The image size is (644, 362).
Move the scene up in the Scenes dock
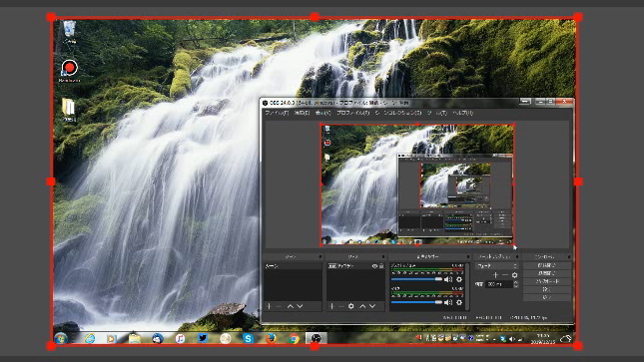coord(291,306)
